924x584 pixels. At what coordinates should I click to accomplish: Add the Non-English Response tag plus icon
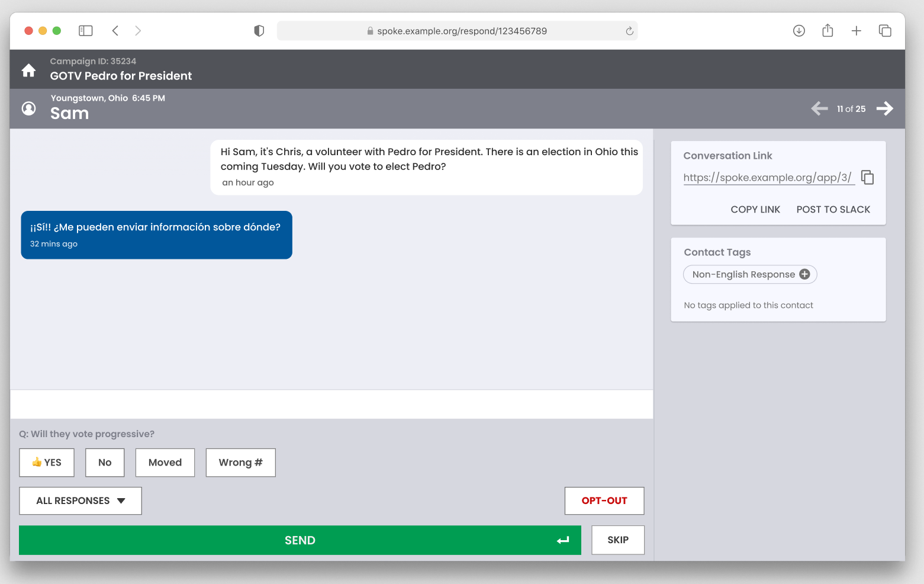[804, 274]
